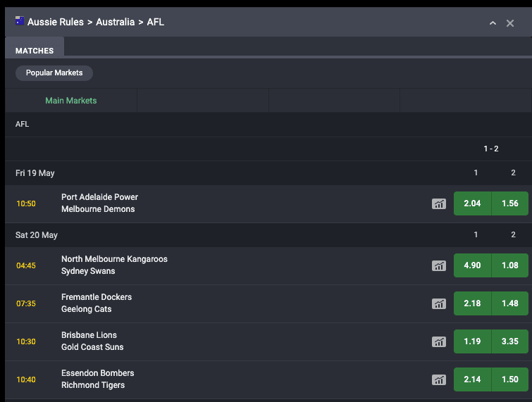Choose Essendon Bombers odds 2.14
This screenshot has height=402, width=532.
click(472, 379)
